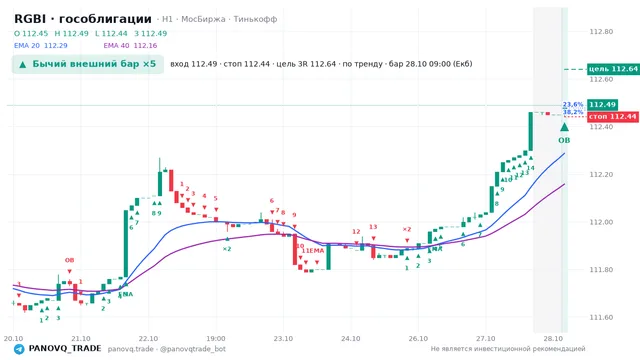This screenshot has width=640, height=360.
Task: Click the green цель 112.64 price tag
Action: [613, 69]
